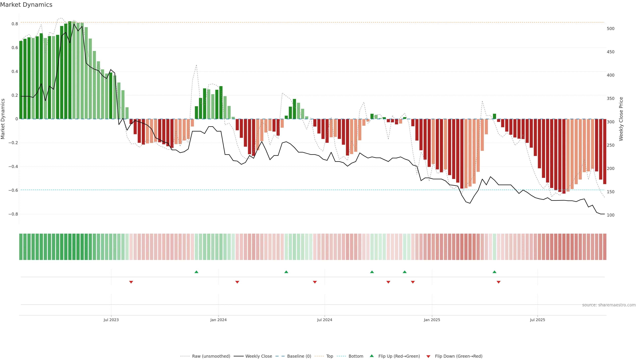Click the leftmost green Flip Up triangle marker
644x362 pixels.
(x=196, y=272)
